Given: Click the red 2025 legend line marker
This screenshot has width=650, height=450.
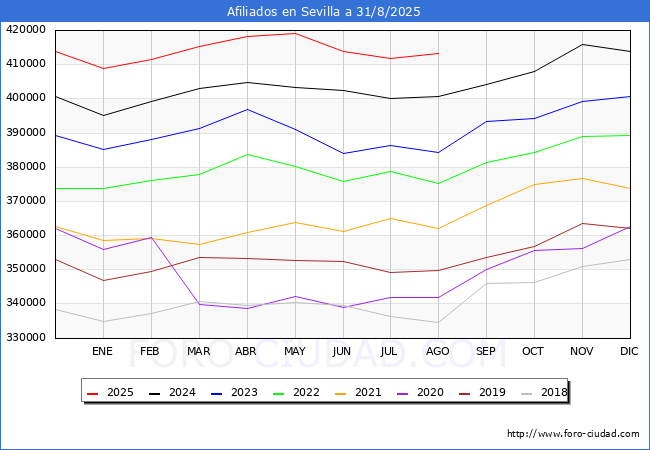Looking at the screenshot, I should click(93, 393).
